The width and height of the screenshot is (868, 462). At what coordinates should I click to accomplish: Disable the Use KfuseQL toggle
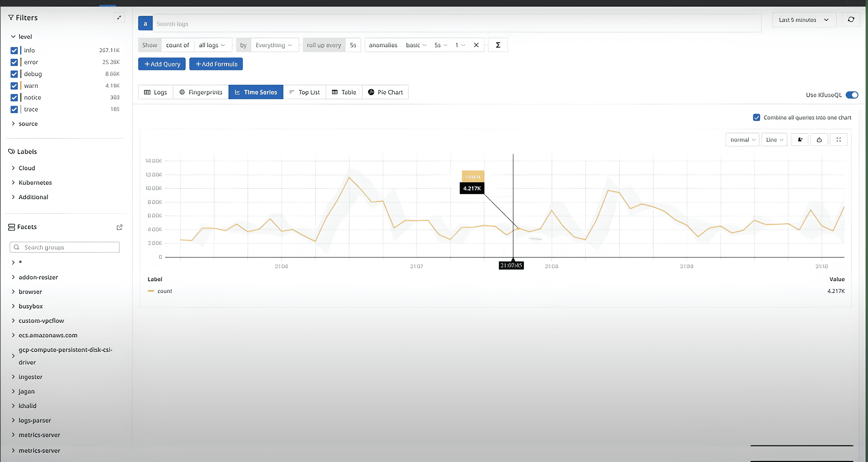point(852,95)
